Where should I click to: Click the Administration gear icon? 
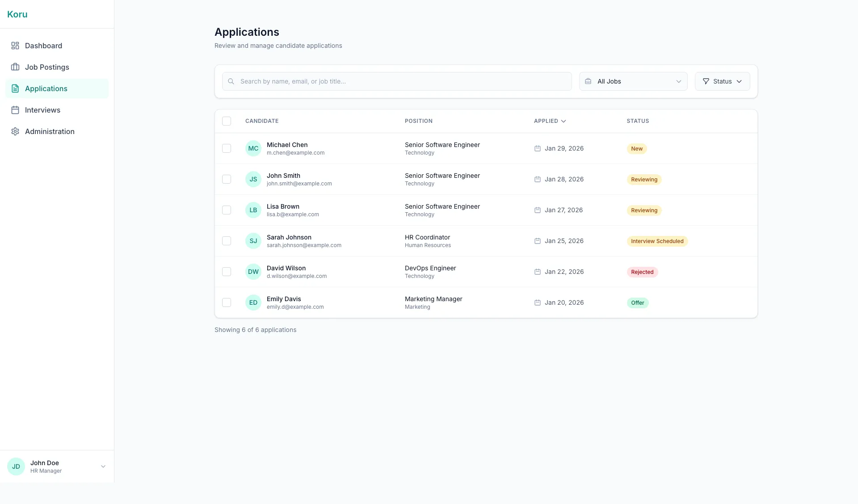click(x=15, y=131)
